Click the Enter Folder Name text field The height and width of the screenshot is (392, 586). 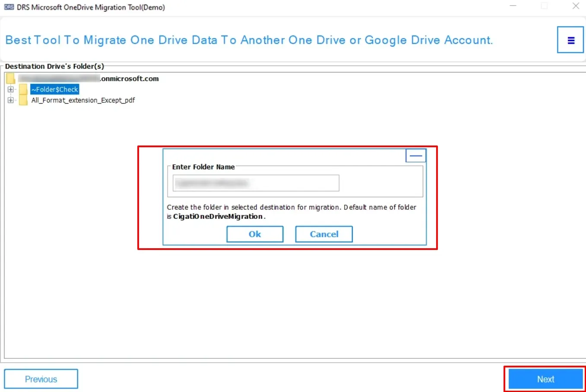[x=256, y=183]
